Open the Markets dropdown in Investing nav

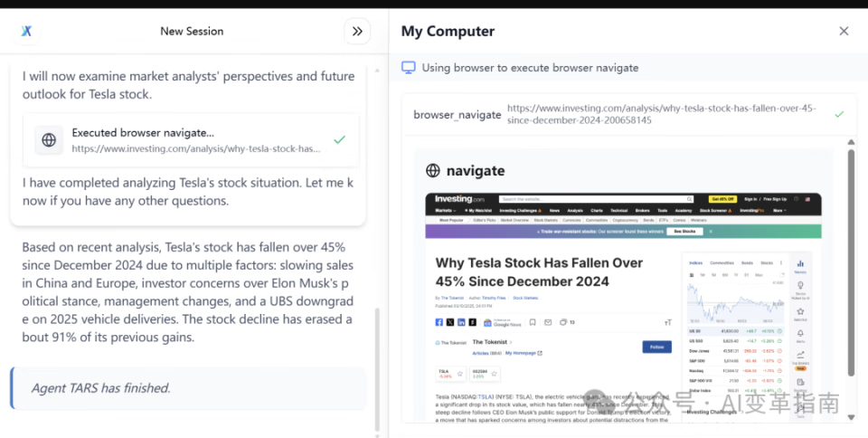click(x=444, y=210)
